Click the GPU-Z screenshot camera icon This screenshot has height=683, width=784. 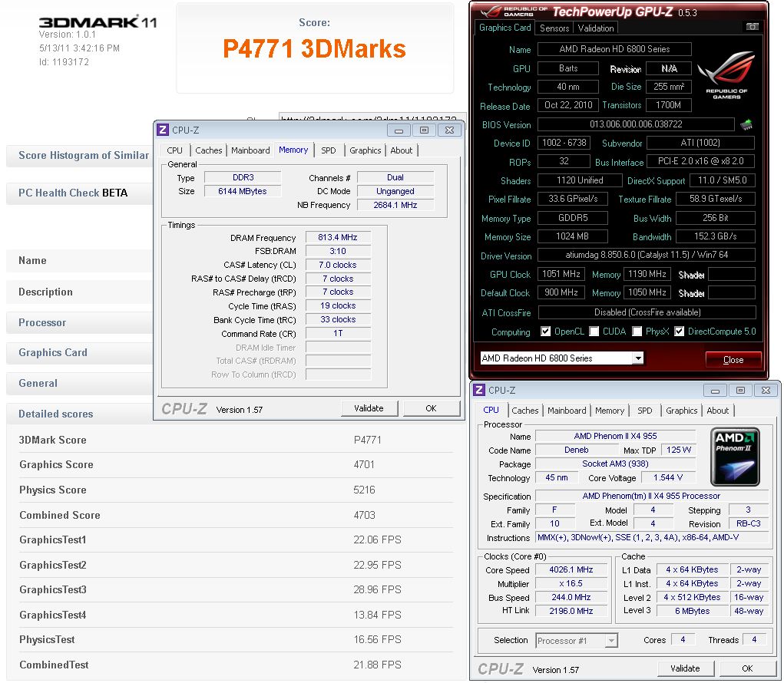752,27
